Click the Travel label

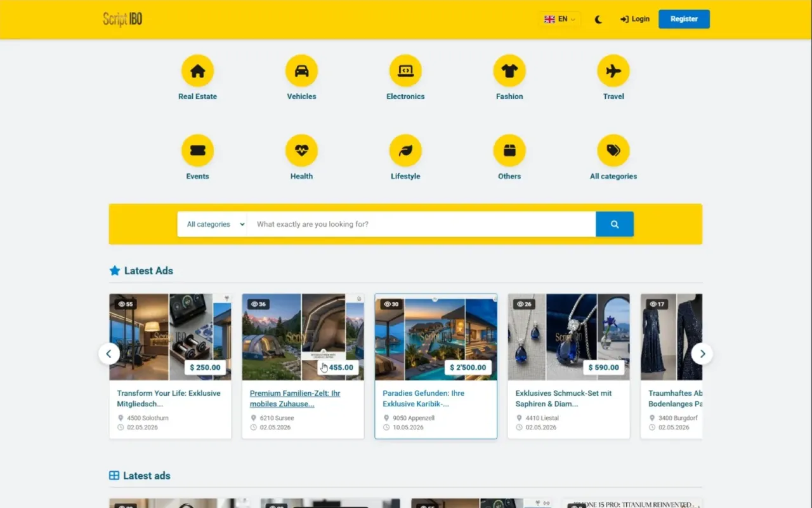pyautogui.click(x=613, y=97)
